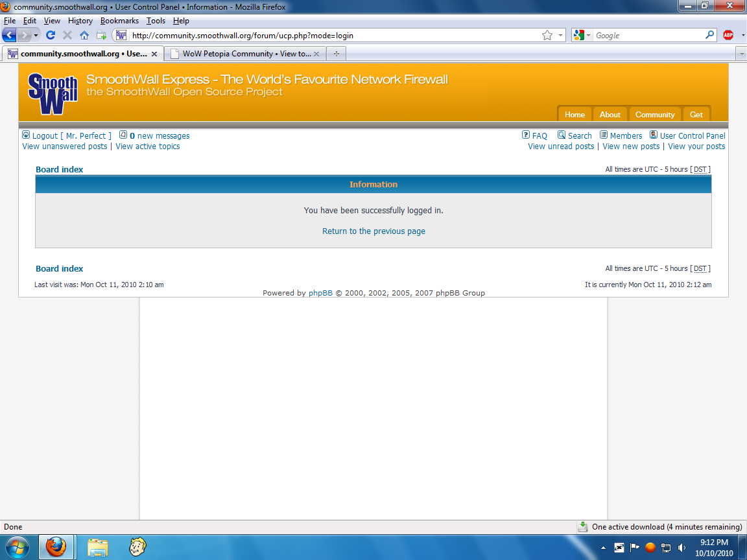This screenshot has height=560, width=747.
Task: Go back with the Firefox back arrow
Action: (x=10, y=35)
